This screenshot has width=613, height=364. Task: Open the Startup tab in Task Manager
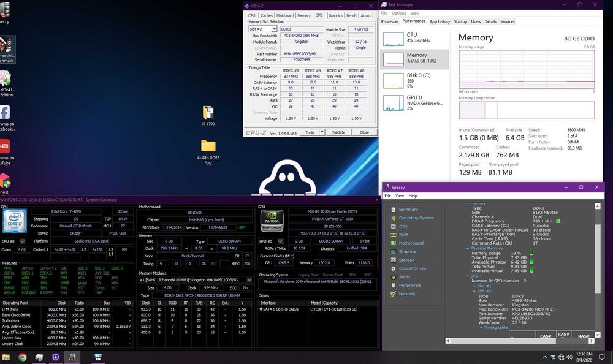click(460, 21)
